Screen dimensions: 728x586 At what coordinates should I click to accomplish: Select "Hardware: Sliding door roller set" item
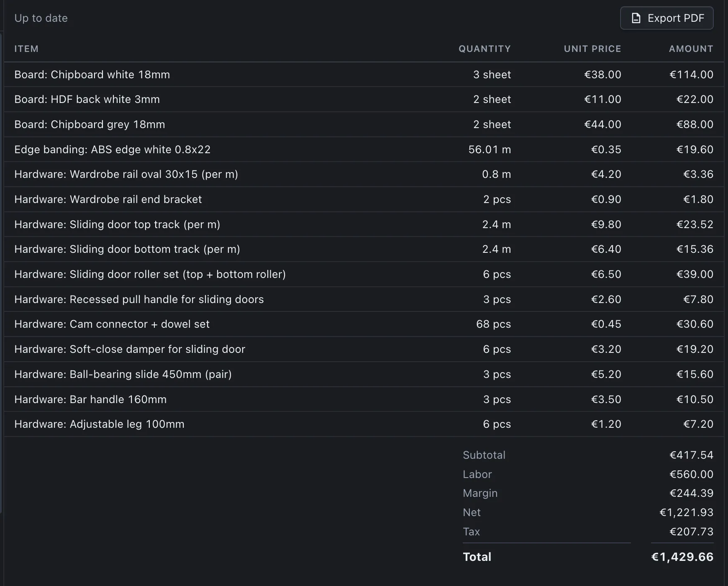(150, 274)
